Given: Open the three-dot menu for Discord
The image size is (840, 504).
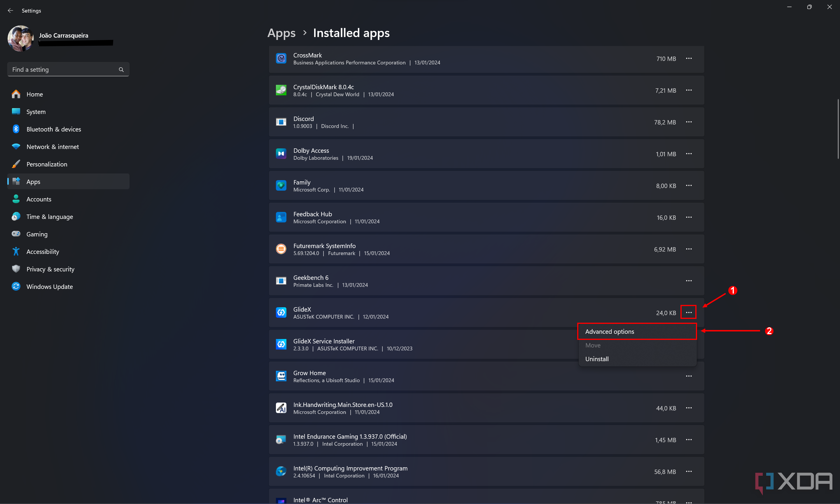Looking at the screenshot, I should [688, 122].
